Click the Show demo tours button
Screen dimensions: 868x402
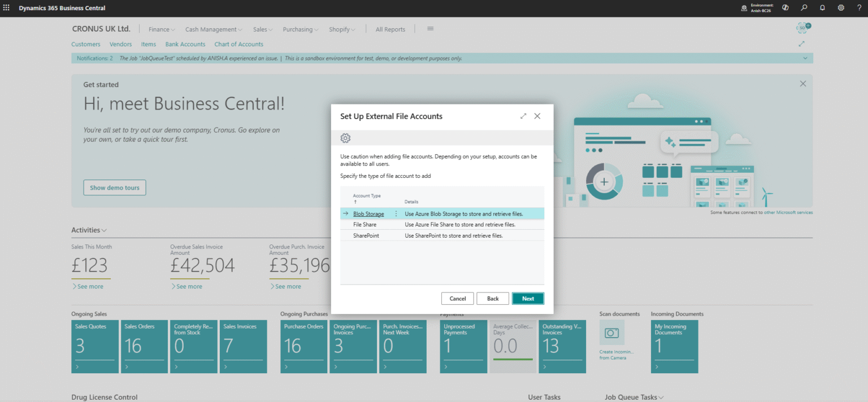tap(114, 188)
